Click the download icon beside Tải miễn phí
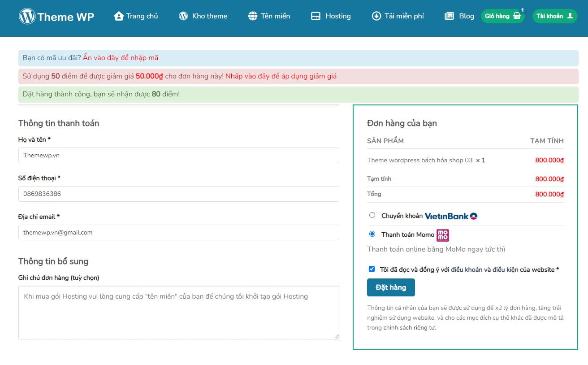Image resolution: width=588 pixels, height=365 pixels. [376, 16]
